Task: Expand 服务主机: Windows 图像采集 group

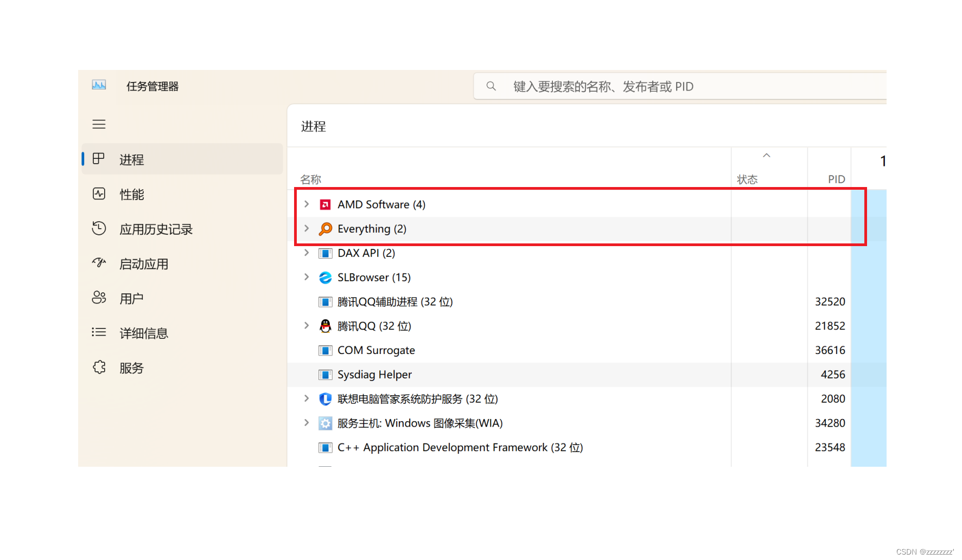Action: point(307,423)
